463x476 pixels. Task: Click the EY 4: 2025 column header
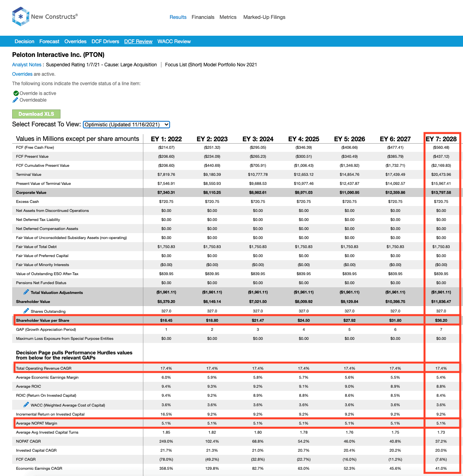click(304, 139)
